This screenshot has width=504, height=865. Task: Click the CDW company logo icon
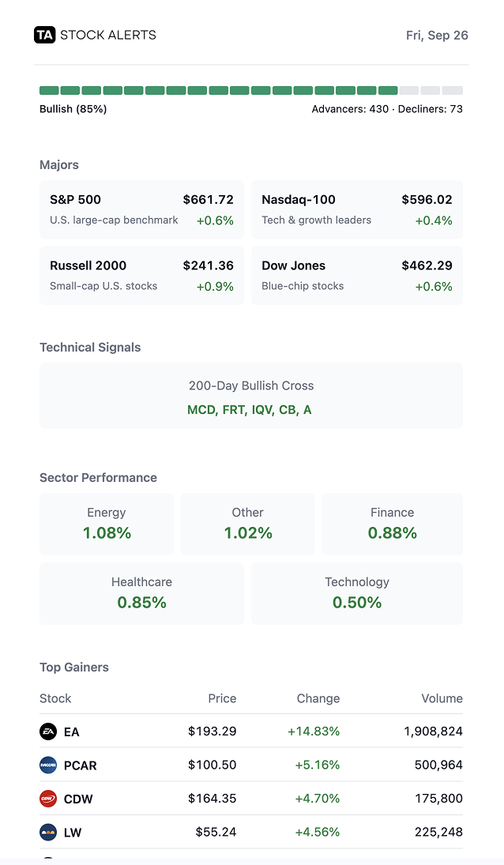pos(48,799)
